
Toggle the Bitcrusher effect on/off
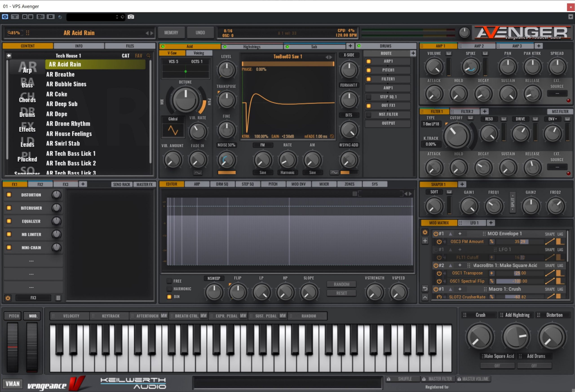tap(9, 208)
